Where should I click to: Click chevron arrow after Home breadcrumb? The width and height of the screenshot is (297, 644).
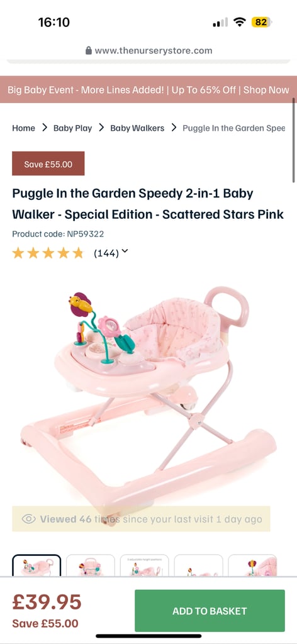pyautogui.click(x=45, y=128)
